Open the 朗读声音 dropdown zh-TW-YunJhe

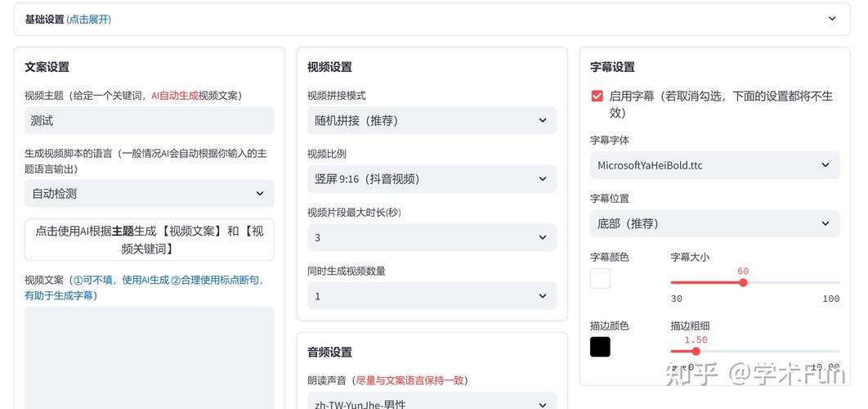click(x=432, y=402)
